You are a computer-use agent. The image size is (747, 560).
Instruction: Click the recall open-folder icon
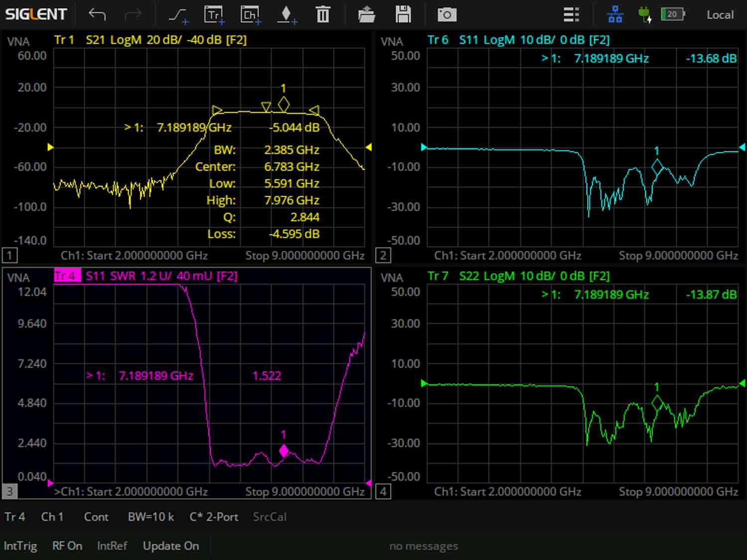[367, 15]
